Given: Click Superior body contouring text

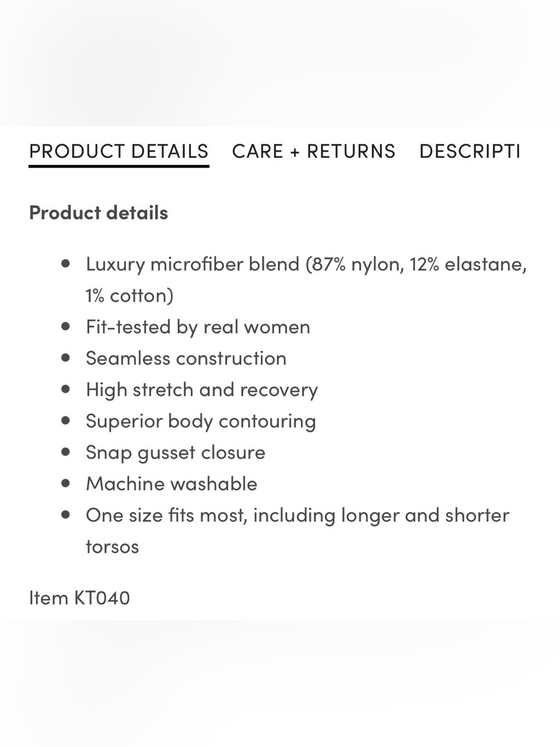Looking at the screenshot, I should click(x=200, y=421).
